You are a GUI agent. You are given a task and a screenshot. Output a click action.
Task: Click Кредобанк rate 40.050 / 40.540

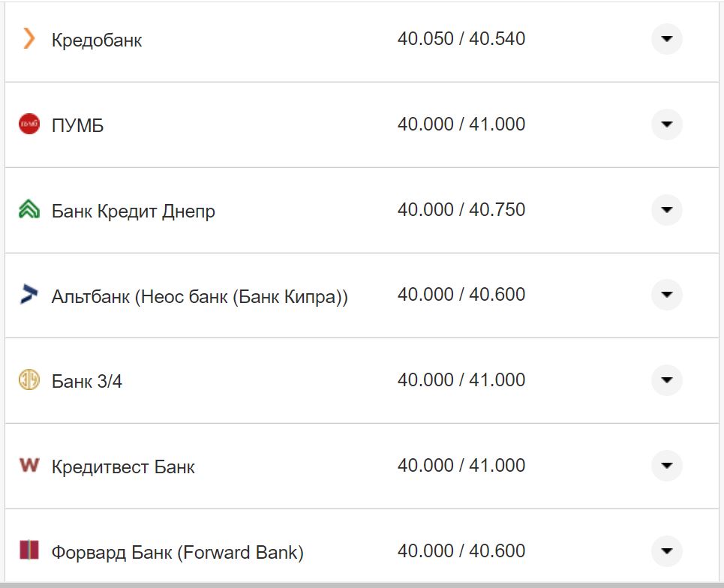461,38
